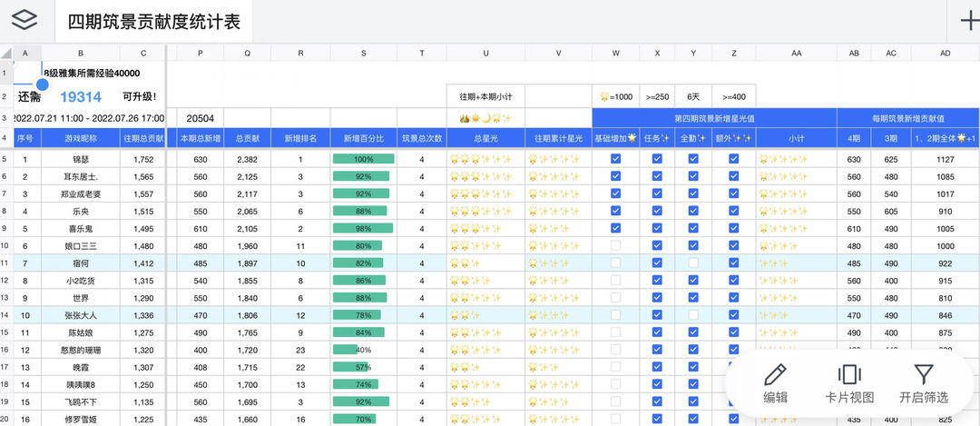980x426 pixels.
Task: Toggle 任务 checkbox for 耳东居士.
Action: click(657, 176)
